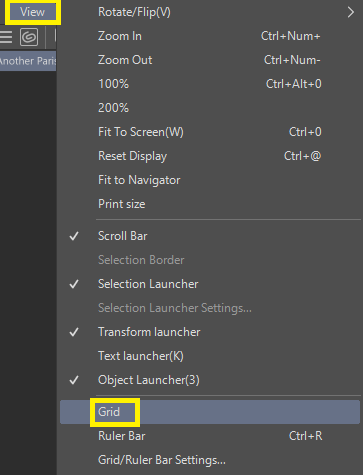This screenshot has width=363, height=475.
Task: Enable the Grid display
Action: (x=210, y=412)
